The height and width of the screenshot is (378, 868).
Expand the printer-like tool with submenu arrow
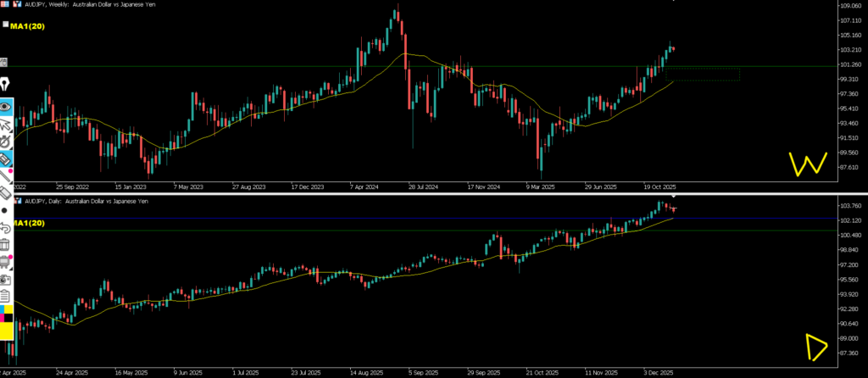(5, 262)
